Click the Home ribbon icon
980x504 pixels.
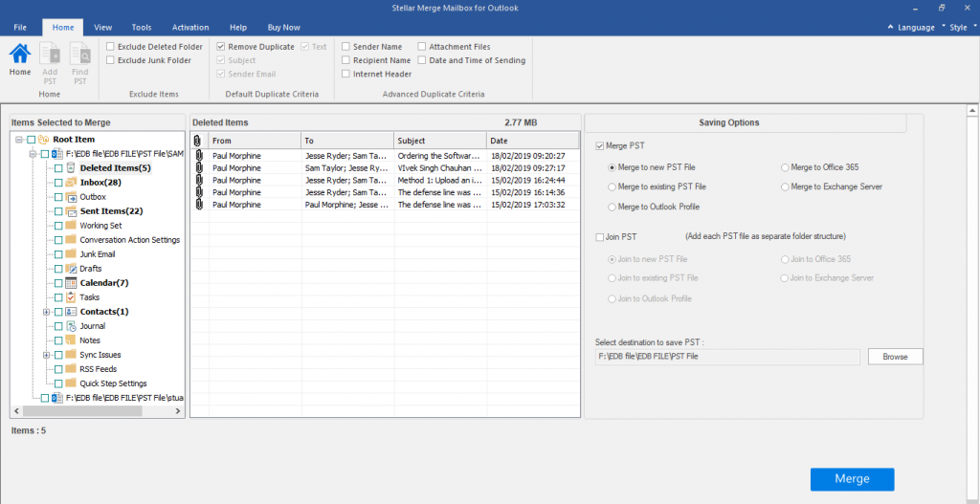[x=20, y=54]
